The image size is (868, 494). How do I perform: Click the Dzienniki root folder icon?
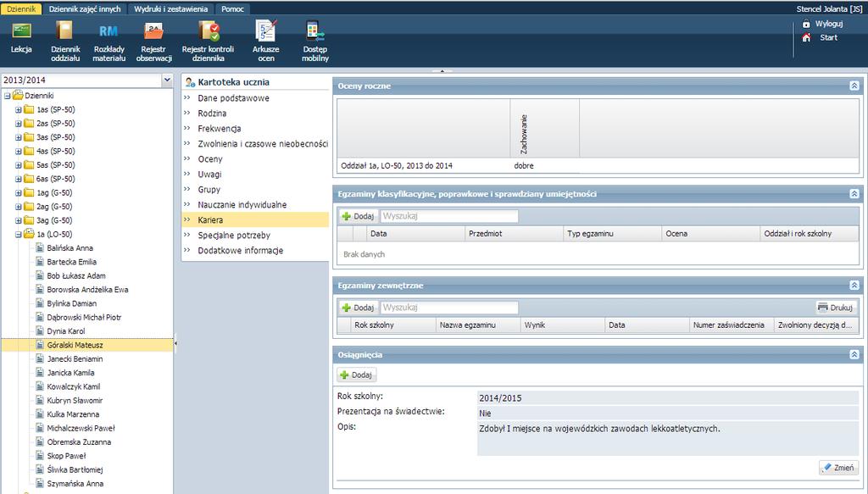pos(18,95)
